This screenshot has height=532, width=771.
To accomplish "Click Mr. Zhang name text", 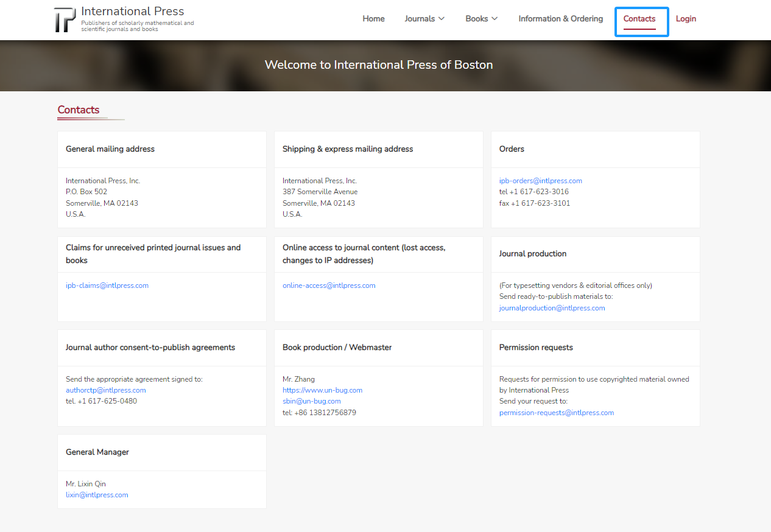I will coord(298,379).
